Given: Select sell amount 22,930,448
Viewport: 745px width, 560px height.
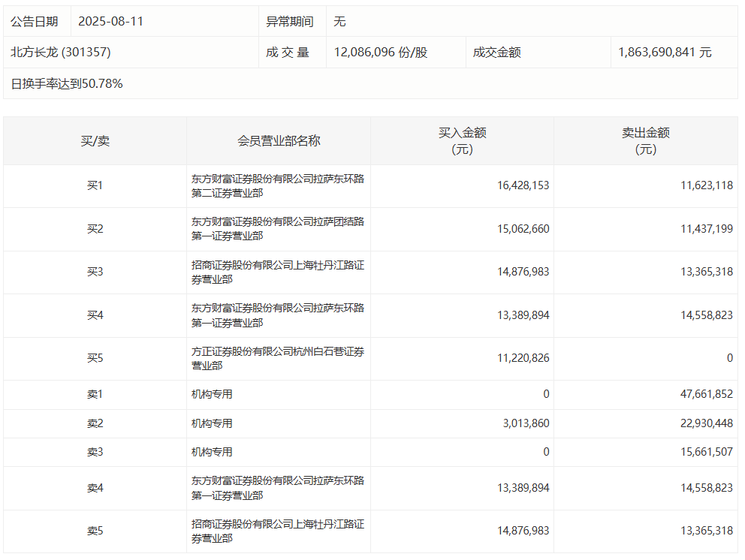Looking at the screenshot, I should [707, 423].
